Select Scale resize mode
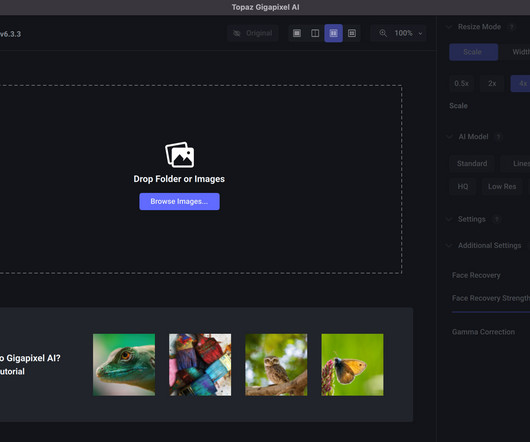This screenshot has width=530, height=442. tap(473, 52)
